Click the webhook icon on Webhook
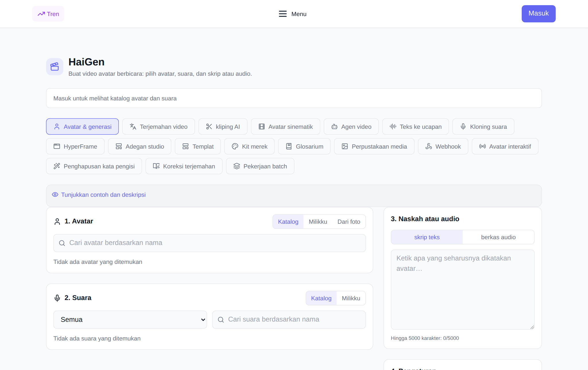 (x=429, y=146)
